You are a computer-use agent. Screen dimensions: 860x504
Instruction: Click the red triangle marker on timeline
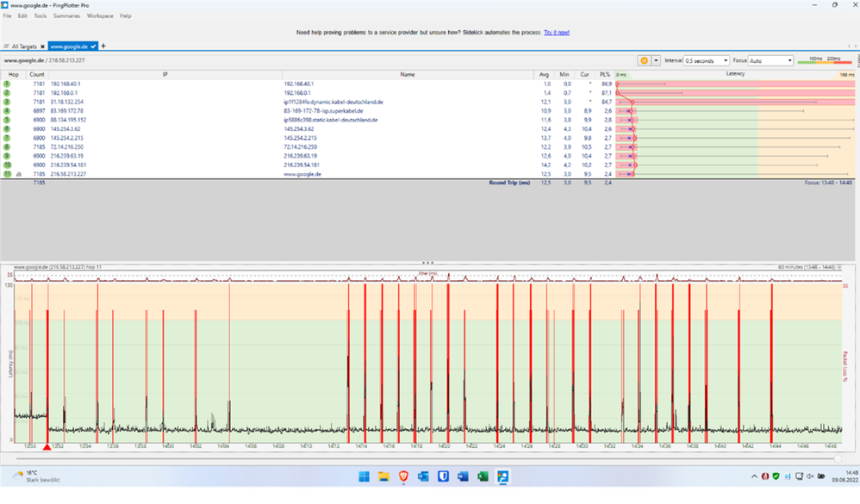pos(47,446)
